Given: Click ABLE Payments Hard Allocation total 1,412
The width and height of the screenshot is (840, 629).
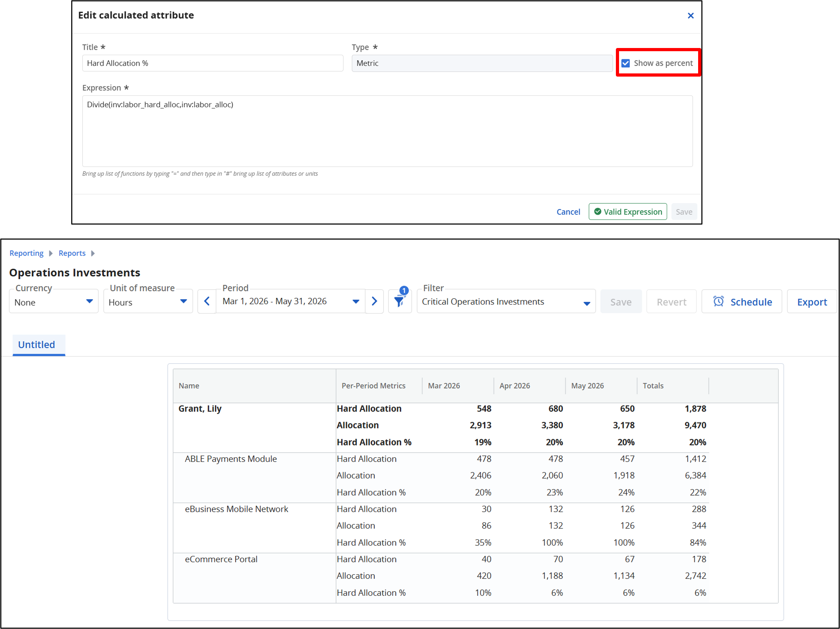Looking at the screenshot, I should [695, 459].
